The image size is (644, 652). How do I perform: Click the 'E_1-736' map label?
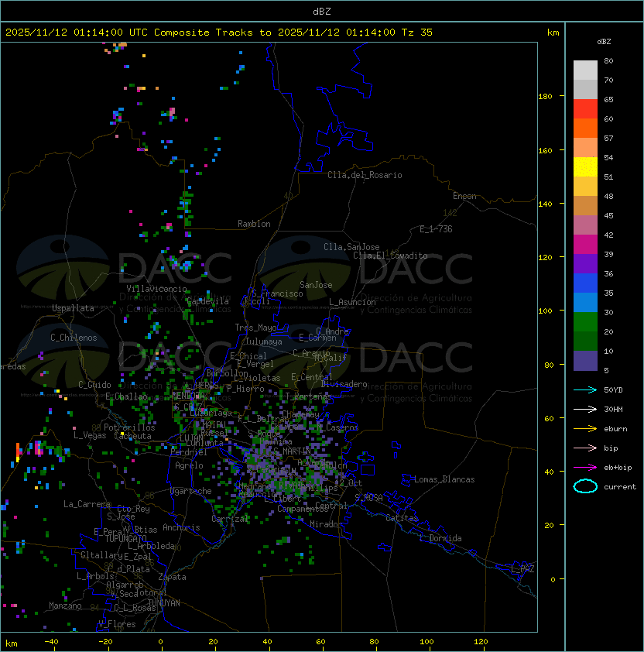point(436,229)
